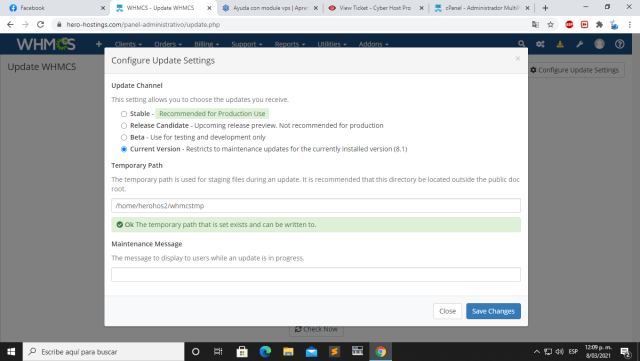Click the Maintenance Message input field
This screenshot has width=640, height=361.
316,274
